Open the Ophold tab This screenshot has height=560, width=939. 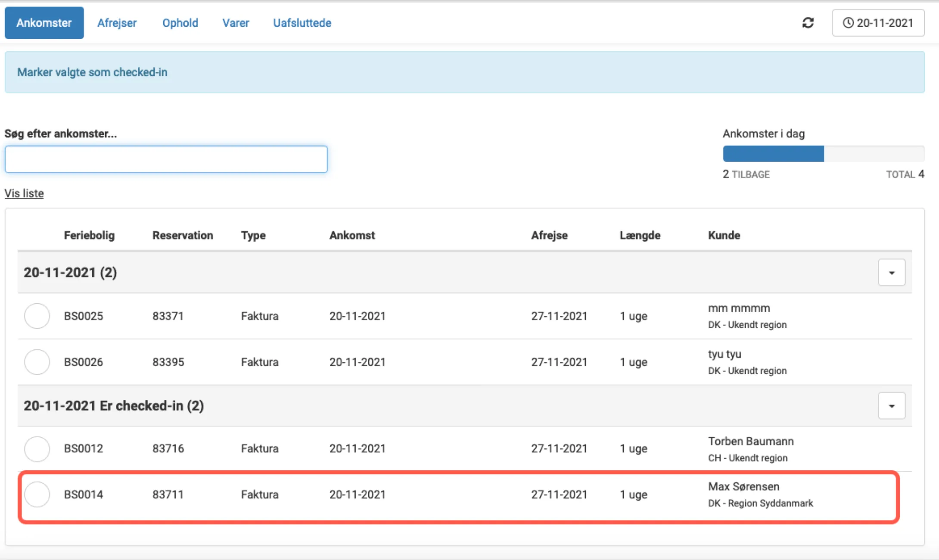tap(180, 23)
